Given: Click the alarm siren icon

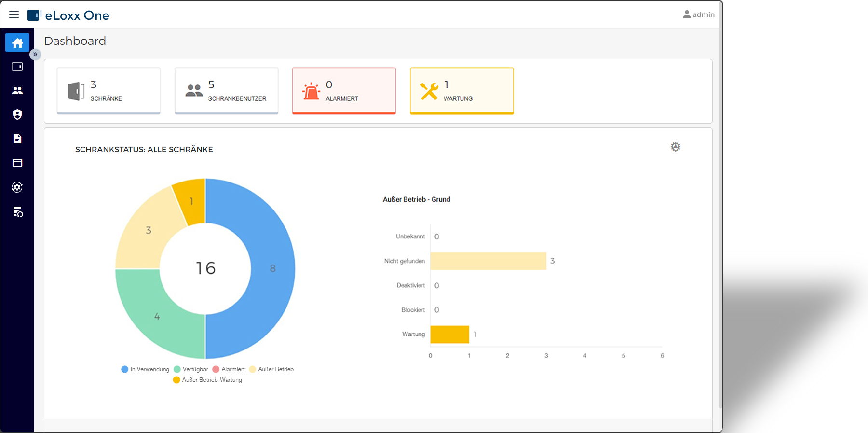Looking at the screenshot, I should click(x=311, y=91).
